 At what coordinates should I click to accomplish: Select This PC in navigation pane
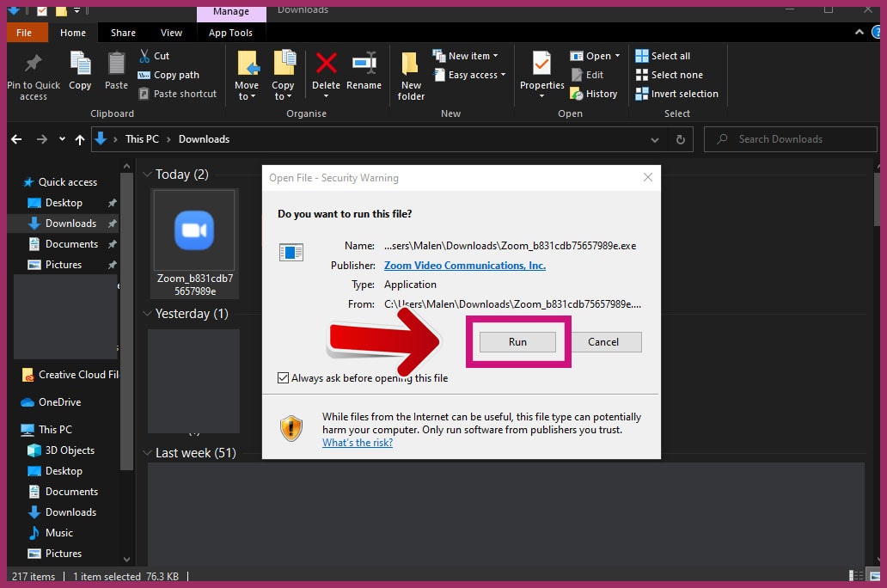pos(46,430)
